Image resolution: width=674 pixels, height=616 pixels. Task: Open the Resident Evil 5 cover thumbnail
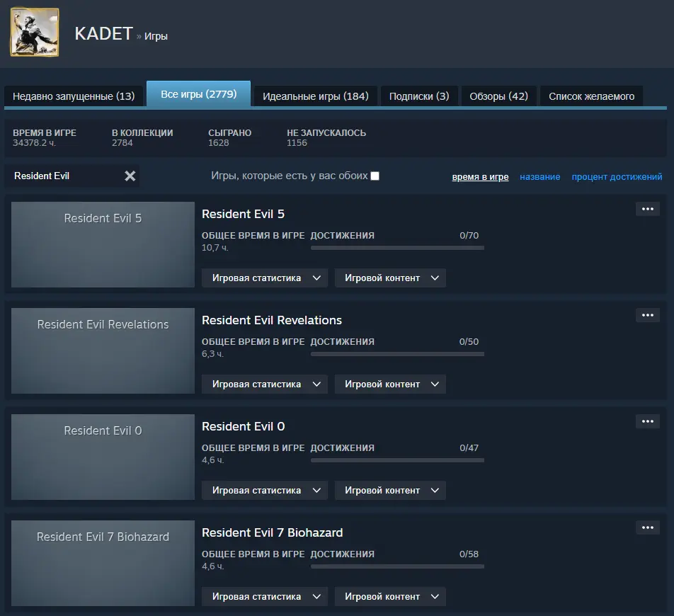coord(103,244)
